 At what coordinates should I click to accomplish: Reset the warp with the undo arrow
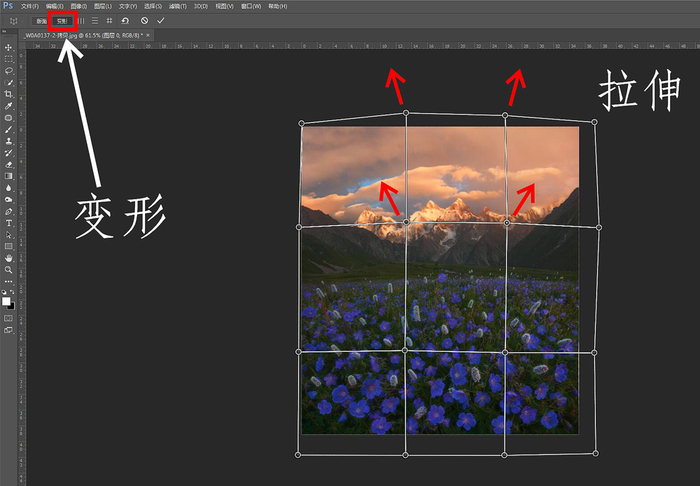click(x=125, y=20)
